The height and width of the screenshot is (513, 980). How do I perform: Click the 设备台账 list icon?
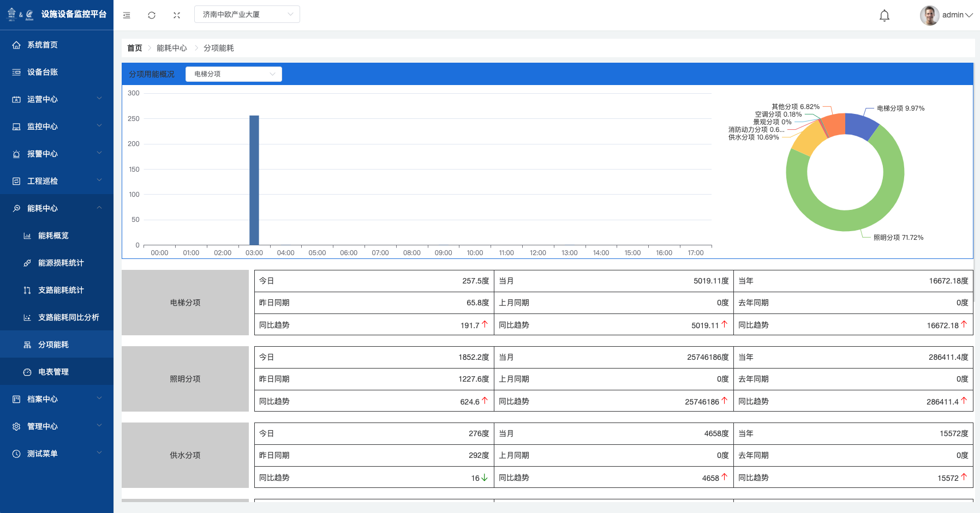click(x=16, y=73)
